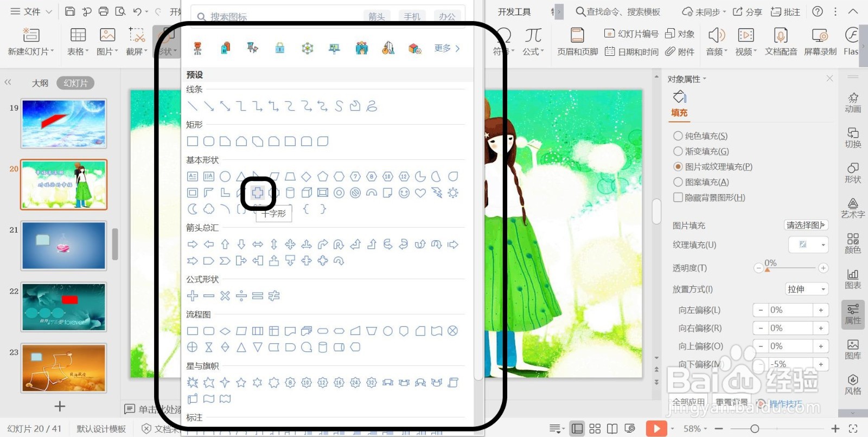The width and height of the screenshot is (868, 437).
Task: Select the explosion star shape
Action: click(x=193, y=383)
